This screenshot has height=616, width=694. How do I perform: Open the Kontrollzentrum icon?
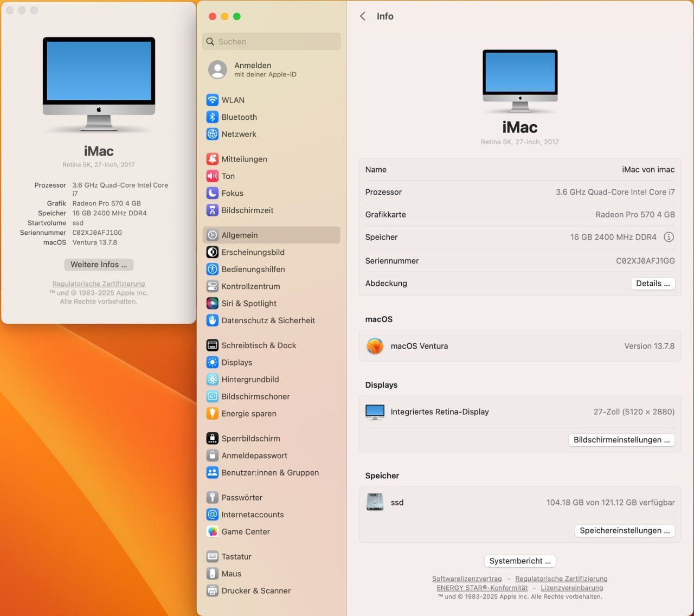pos(212,286)
